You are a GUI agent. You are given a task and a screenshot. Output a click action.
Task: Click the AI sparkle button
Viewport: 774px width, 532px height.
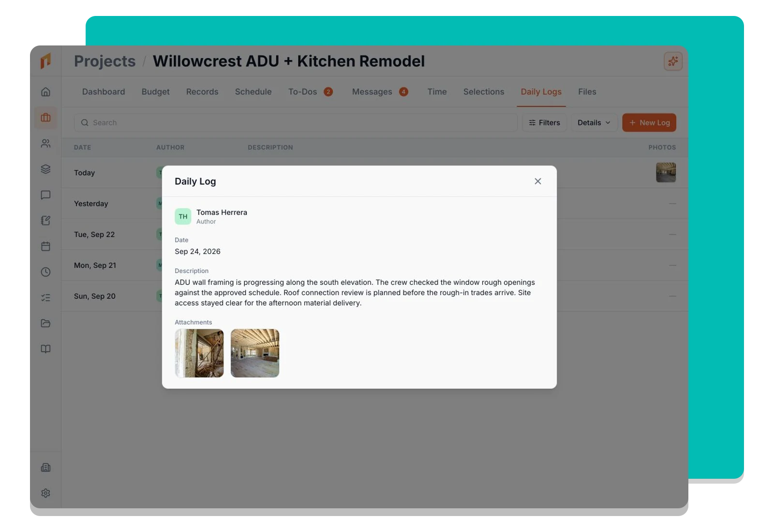tap(673, 61)
